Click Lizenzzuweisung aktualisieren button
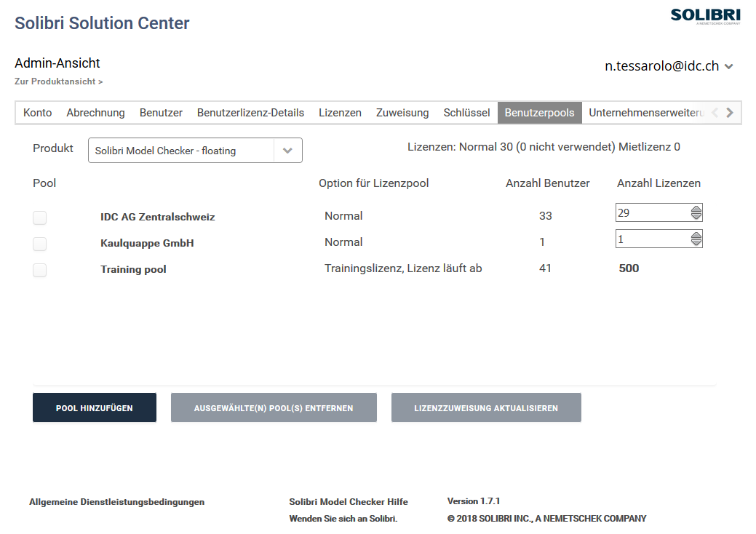756x534 pixels. [486, 407]
